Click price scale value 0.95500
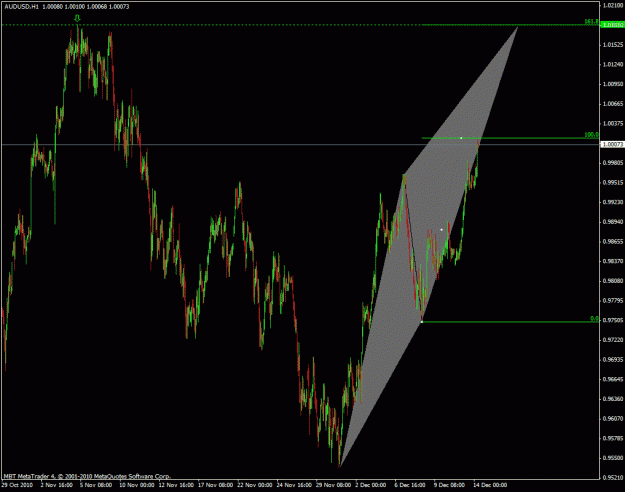Viewport: 625px width, 492px height. point(613,458)
